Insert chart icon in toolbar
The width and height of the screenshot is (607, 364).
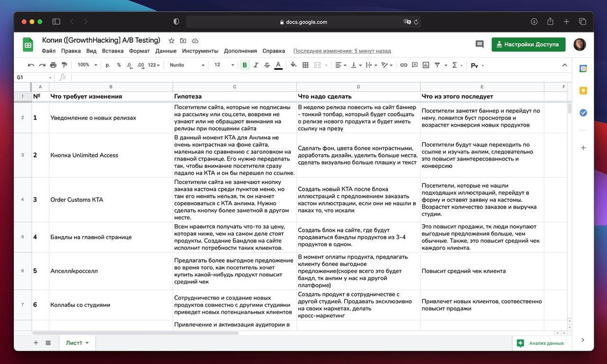[x=426, y=65]
